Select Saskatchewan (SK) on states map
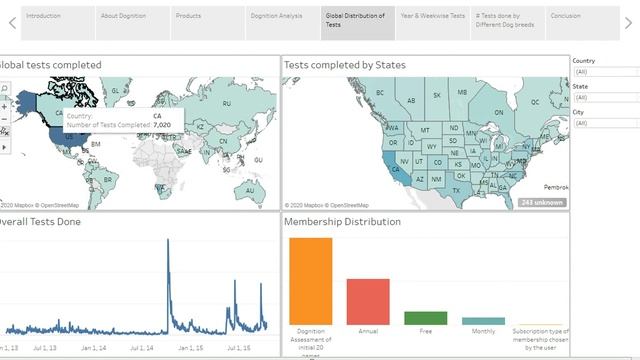Viewport: 640px width, 360px height. 437,95
